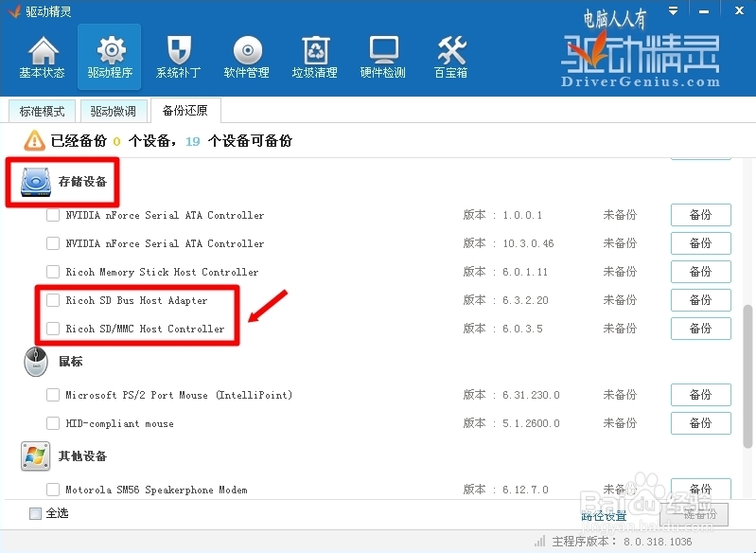
Task: Click the 其他设备 Windows flag icon
Action: pos(35,455)
